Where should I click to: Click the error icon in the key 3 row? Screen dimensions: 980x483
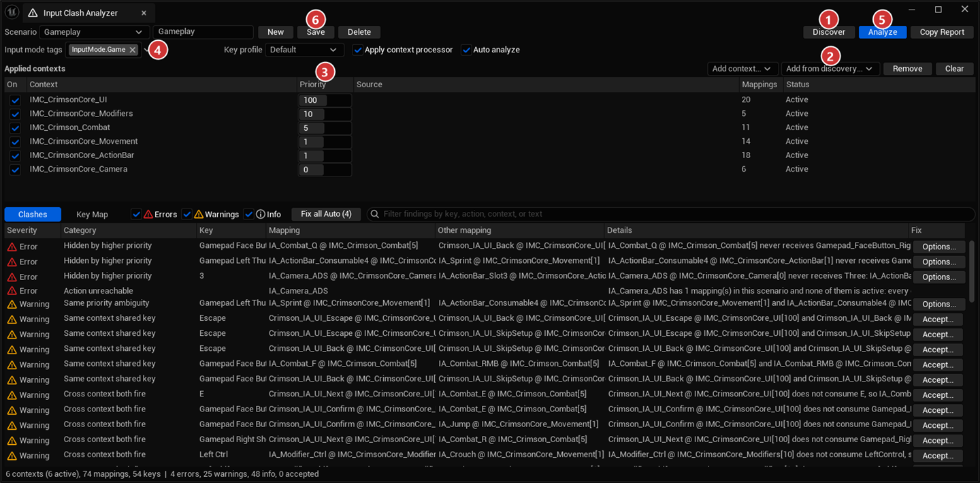point(12,277)
